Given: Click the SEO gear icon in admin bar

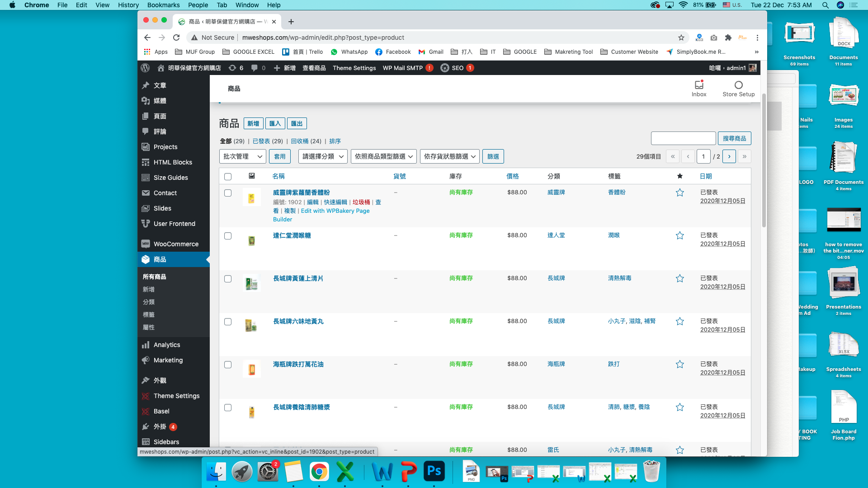Looking at the screenshot, I should click(x=445, y=68).
